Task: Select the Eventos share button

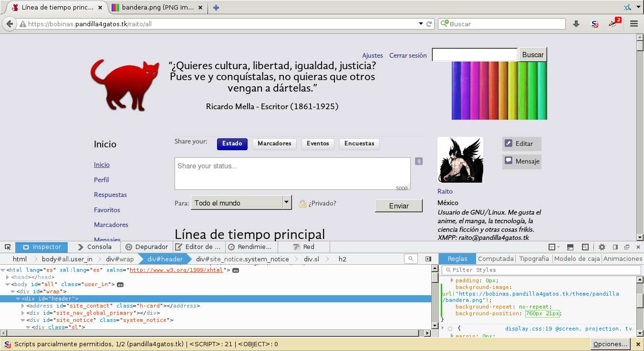Action: 318,144
